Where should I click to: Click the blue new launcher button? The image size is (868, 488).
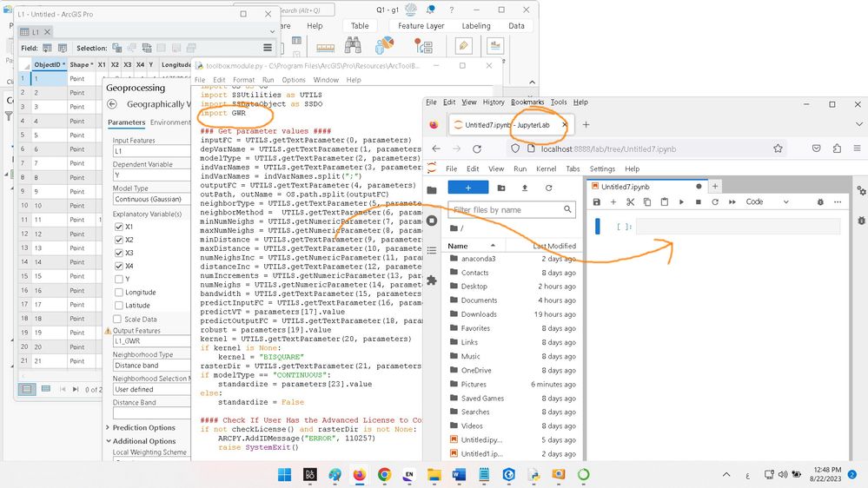(x=467, y=188)
